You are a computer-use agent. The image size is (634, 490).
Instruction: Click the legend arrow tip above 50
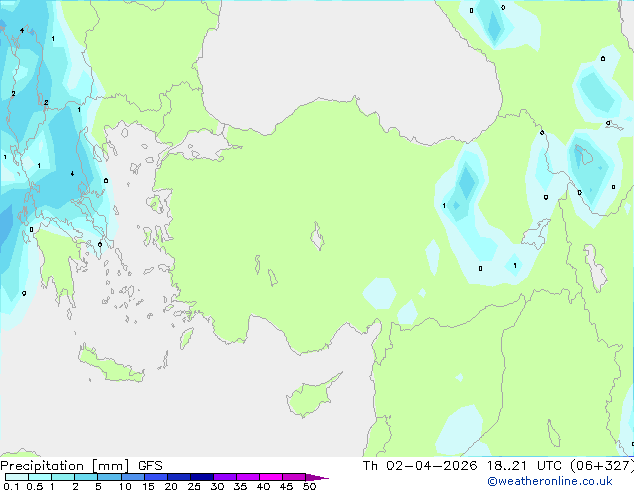click(x=317, y=477)
